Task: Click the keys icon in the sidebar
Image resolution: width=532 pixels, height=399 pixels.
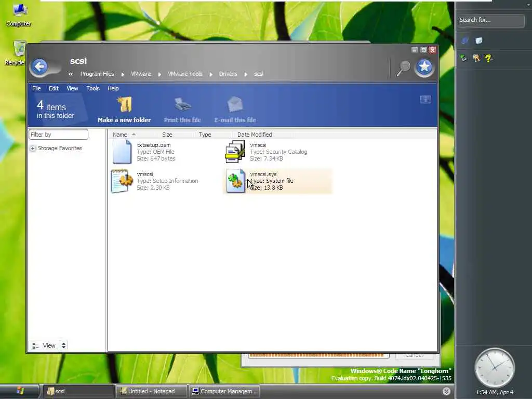Action: click(x=476, y=58)
